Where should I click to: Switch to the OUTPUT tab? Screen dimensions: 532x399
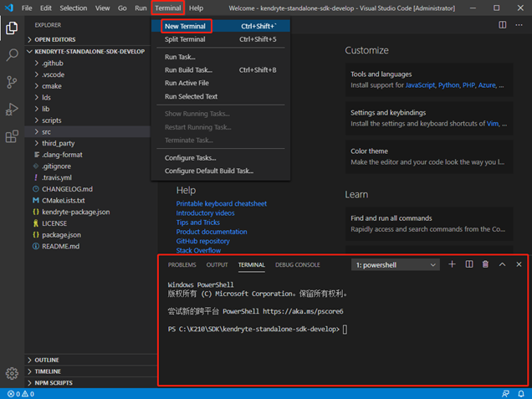217,265
